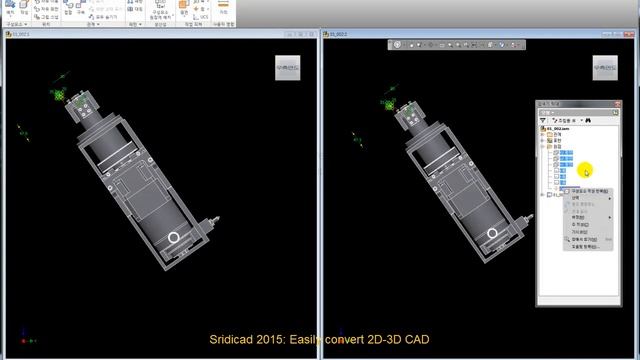Click 모두 숨기기 hide all relationships
This screenshot has width=640, height=360.
pyautogui.click(x=103, y=17)
